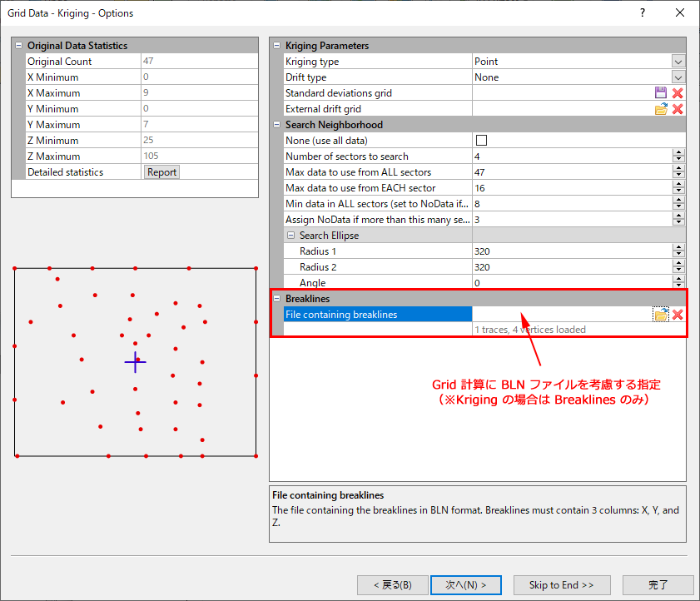Select the File containing breaklines row
The width and height of the screenshot is (700, 601).
tap(376, 314)
